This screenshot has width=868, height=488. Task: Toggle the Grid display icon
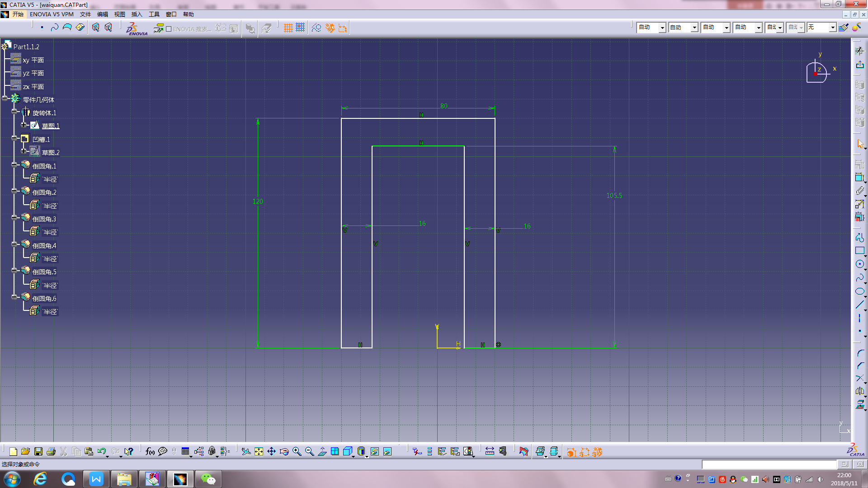(288, 28)
